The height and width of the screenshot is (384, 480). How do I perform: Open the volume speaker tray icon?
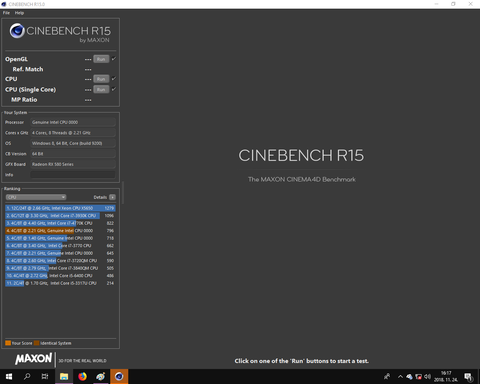pyautogui.click(x=427, y=377)
